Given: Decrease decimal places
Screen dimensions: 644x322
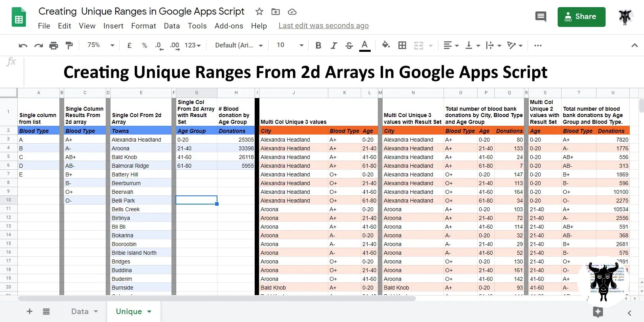Looking at the screenshot, I should tap(159, 45).
